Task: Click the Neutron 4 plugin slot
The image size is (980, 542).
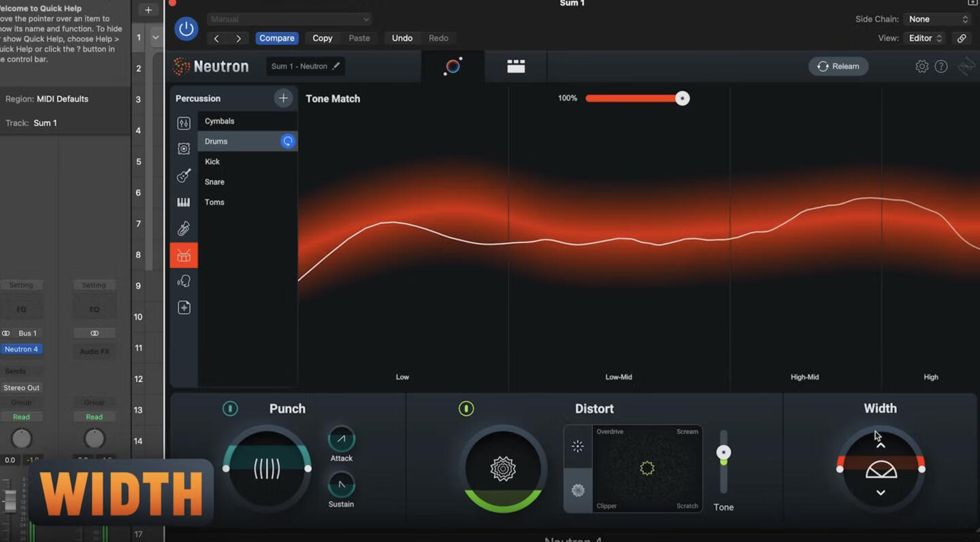Action: (x=21, y=349)
